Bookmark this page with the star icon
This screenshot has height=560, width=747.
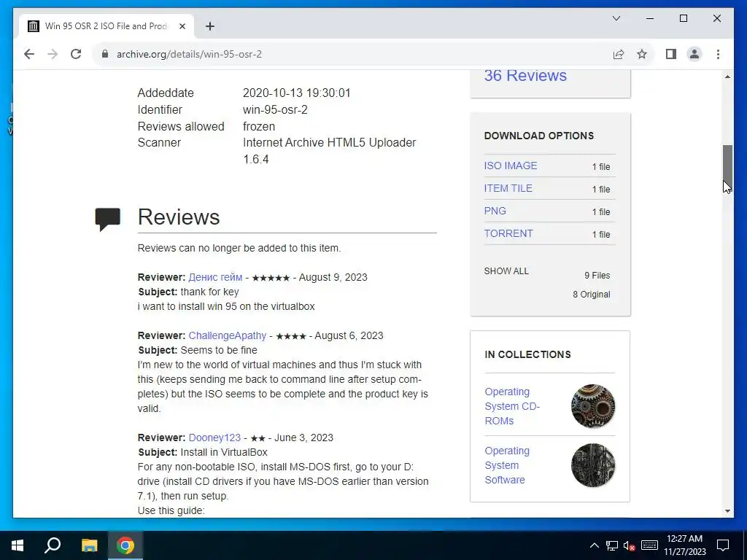[642, 54]
